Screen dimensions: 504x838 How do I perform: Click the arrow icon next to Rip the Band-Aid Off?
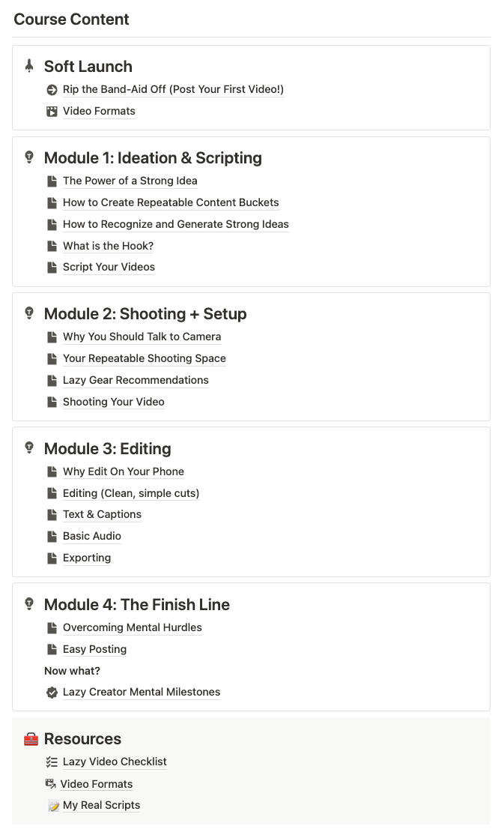click(x=52, y=90)
